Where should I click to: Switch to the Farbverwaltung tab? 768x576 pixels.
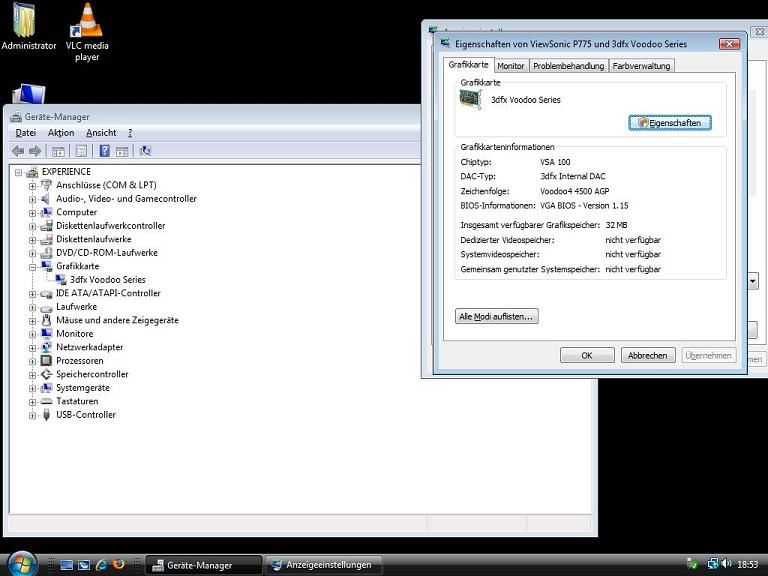click(641, 66)
